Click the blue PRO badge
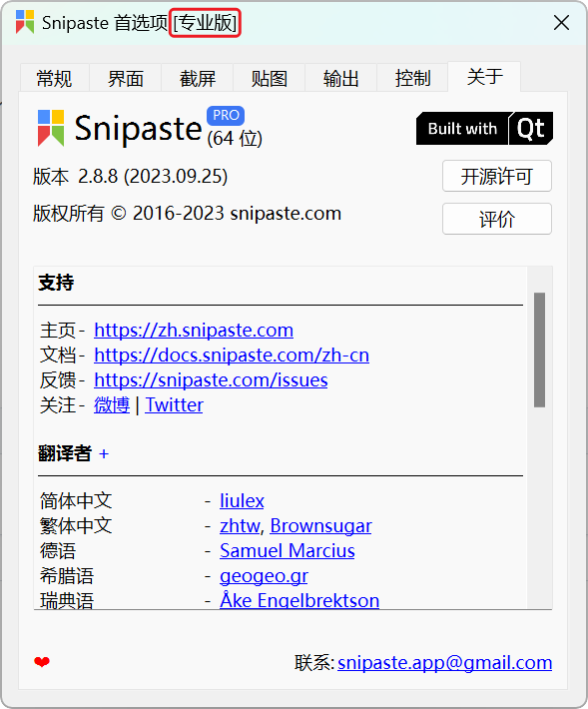The image size is (588, 709). [226, 115]
